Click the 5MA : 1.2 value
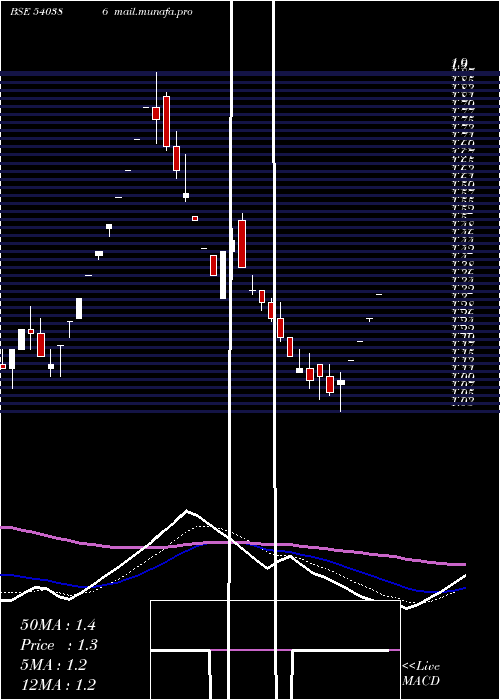This screenshot has width=500, height=700. click(53, 665)
